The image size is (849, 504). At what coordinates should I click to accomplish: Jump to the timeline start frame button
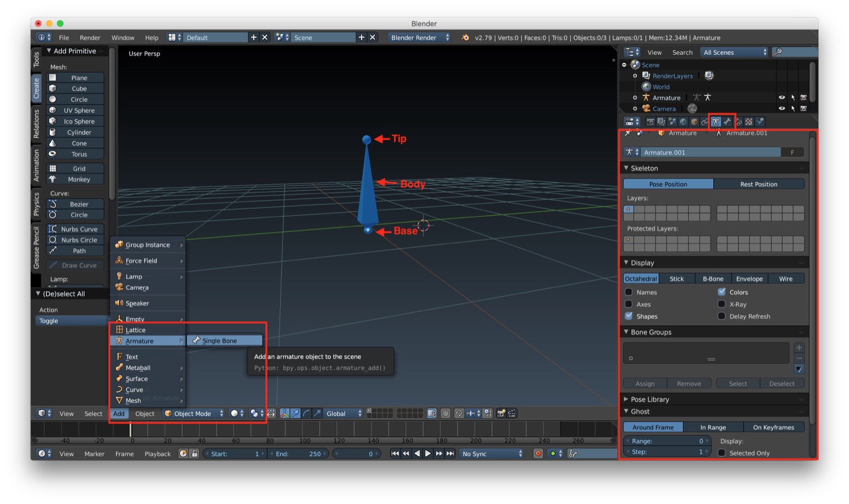pos(395,454)
